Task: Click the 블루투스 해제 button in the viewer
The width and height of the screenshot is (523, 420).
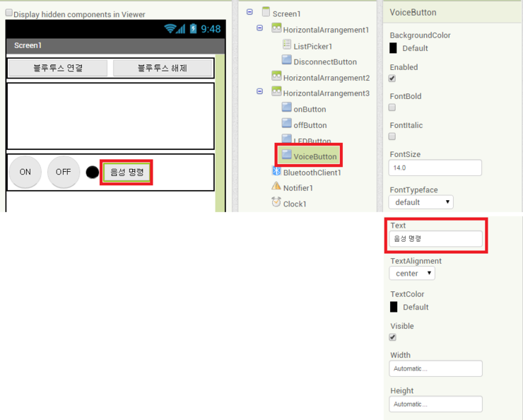Action: 163,68
